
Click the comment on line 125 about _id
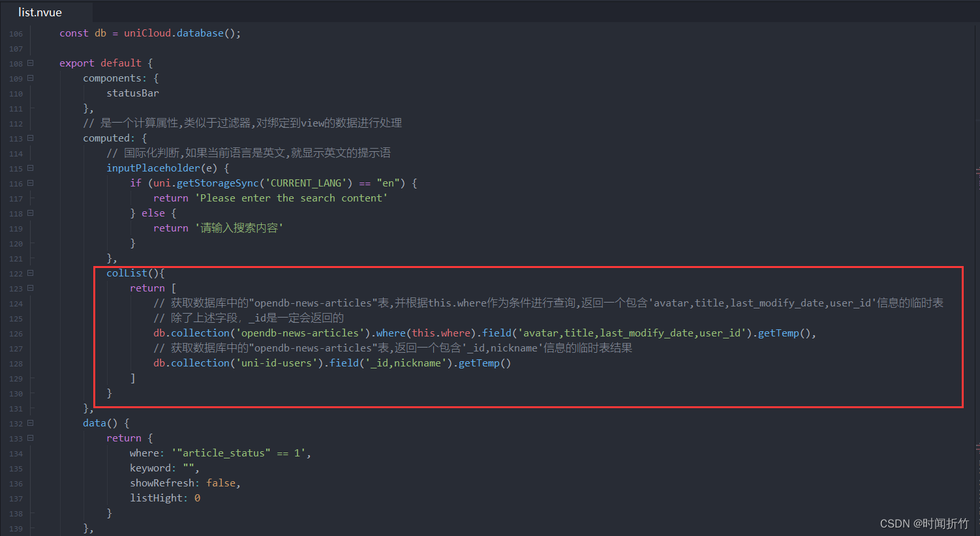click(249, 318)
